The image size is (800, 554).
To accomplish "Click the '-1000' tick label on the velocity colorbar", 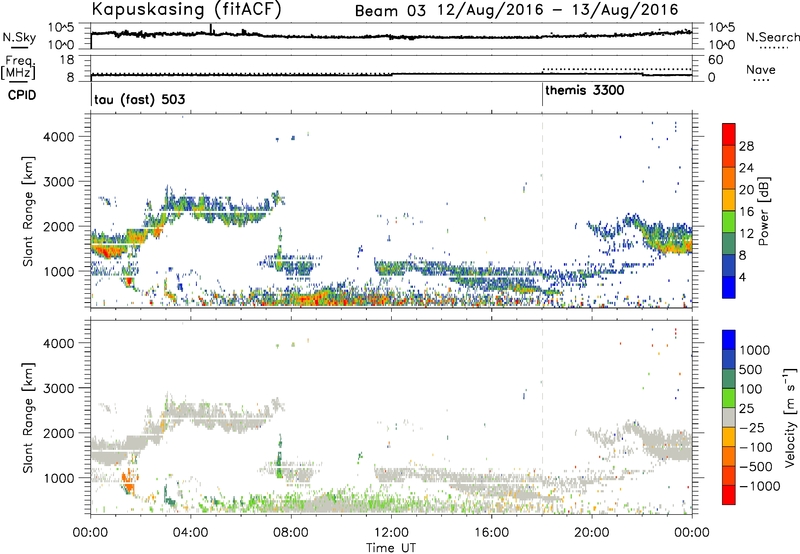I will [759, 486].
